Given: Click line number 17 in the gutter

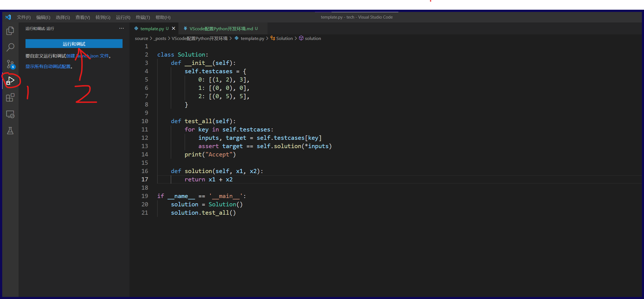Looking at the screenshot, I should (145, 179).
